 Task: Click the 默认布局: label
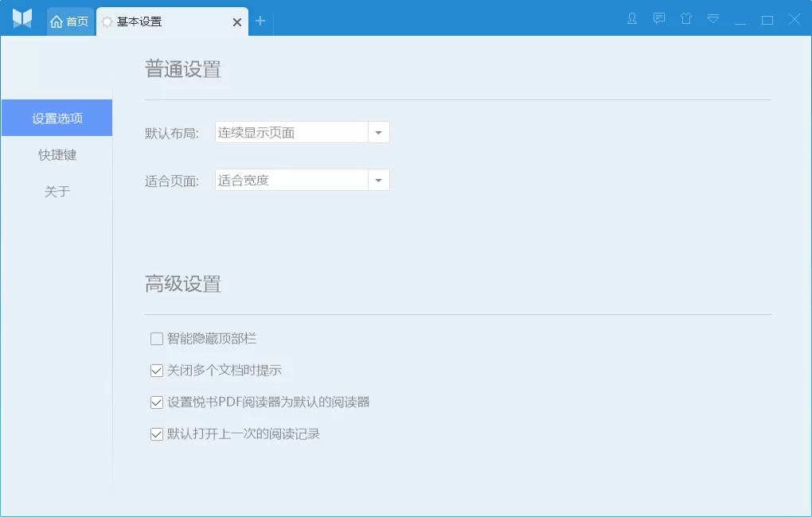click(171, 134)
